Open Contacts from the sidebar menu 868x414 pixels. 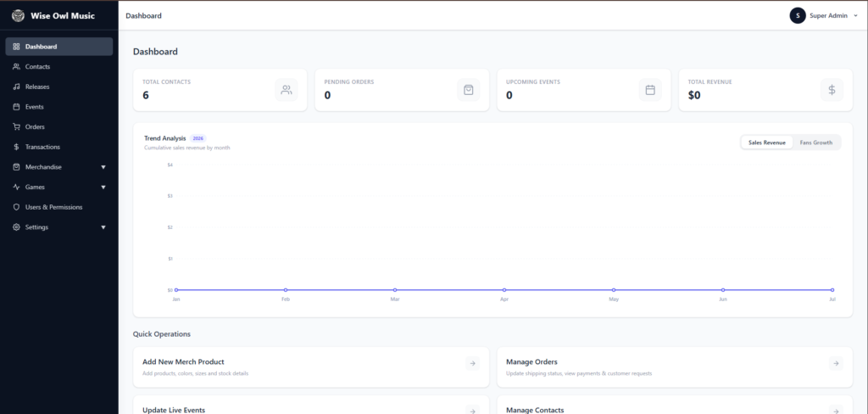(59, 66)
